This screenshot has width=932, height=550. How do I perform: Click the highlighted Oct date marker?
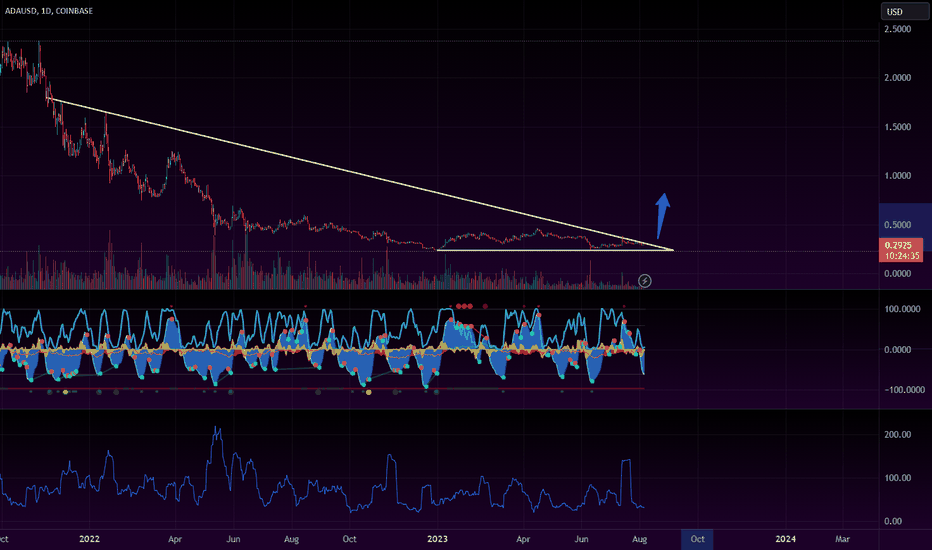[697, 539]
